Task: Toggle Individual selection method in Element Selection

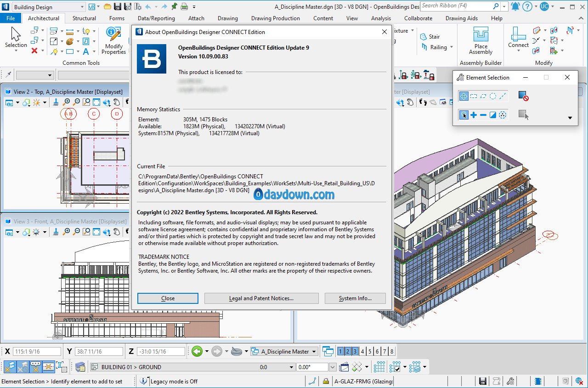Action: point(464,96)
